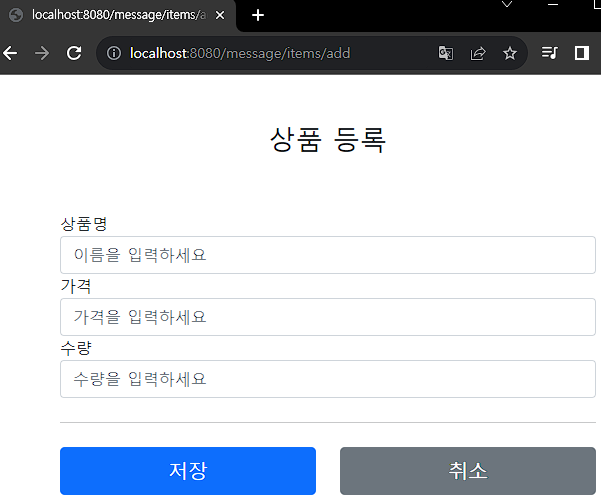Click the 상품 등록 heading
The height and width of the screenshot is (501, 601).
tap(328, 140)
